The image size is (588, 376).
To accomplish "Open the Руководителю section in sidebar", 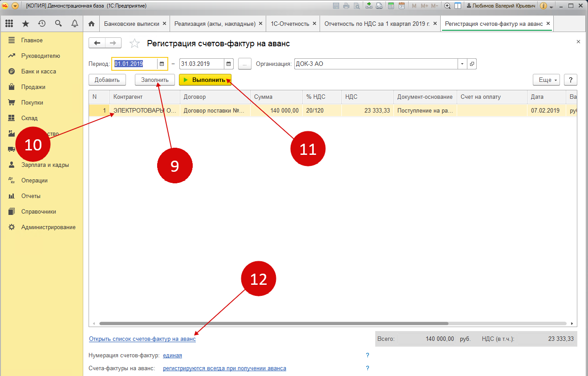I will 41,56.
